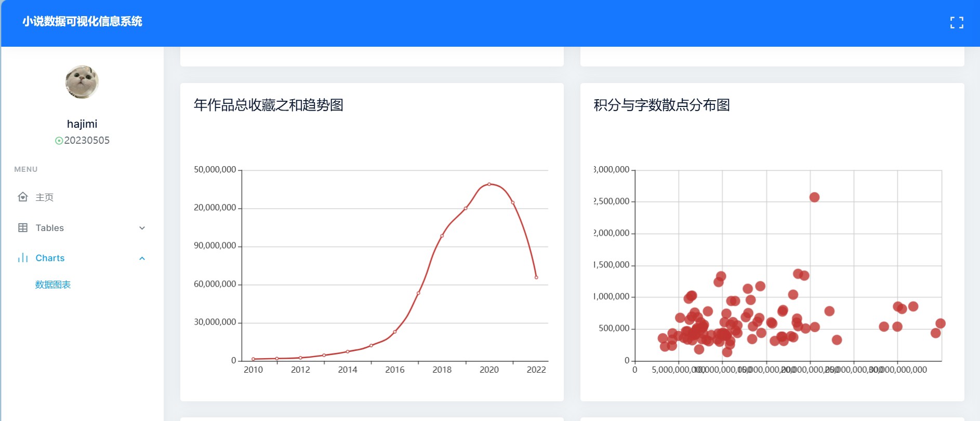Collapse the Charts submenu chevron
Image resolution: width=980 pixels, height=421 pixels.
click(142, 258)
